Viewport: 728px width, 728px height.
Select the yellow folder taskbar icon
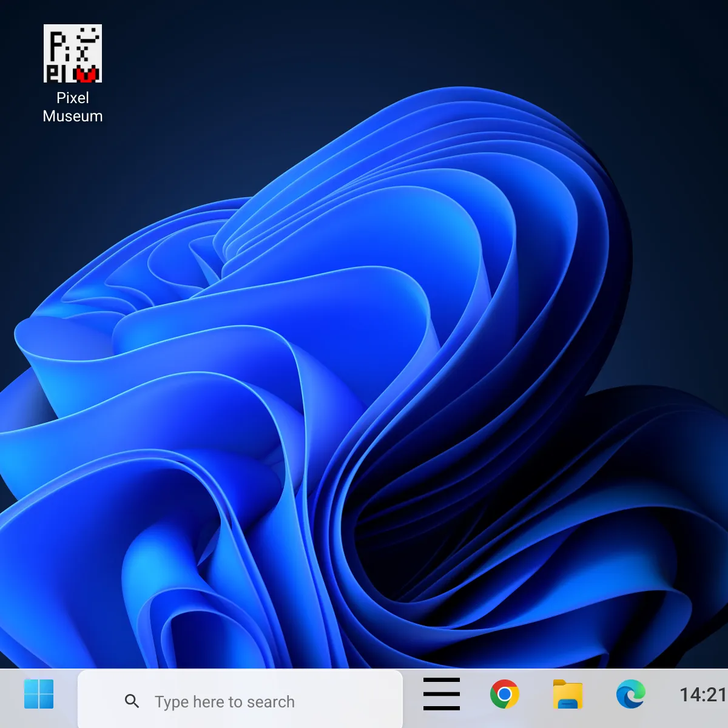(x=567, y=694)
